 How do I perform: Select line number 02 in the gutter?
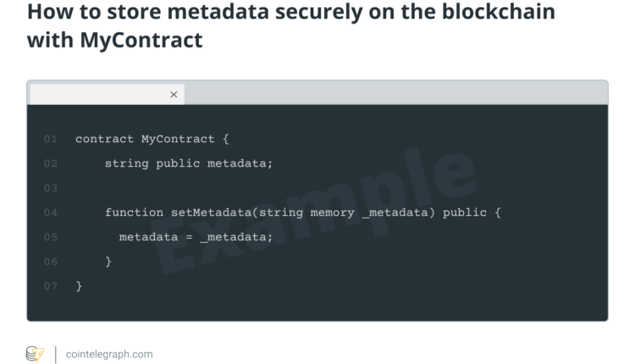(x=51, y=163)
